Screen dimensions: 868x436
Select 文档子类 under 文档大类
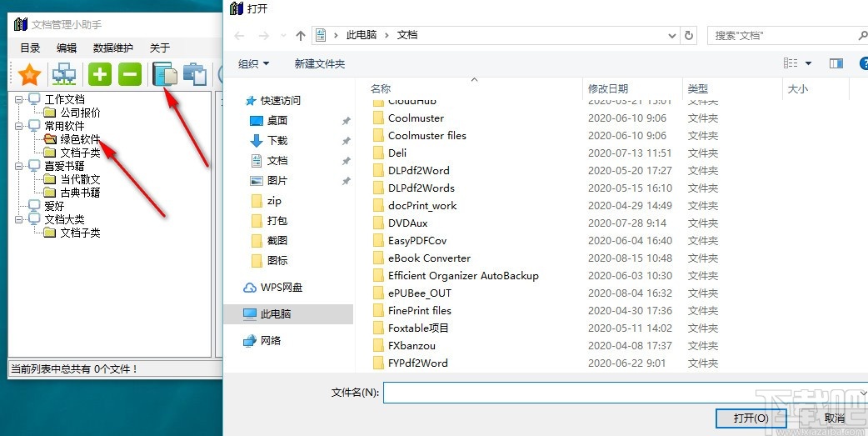click(x=80, y=233)
